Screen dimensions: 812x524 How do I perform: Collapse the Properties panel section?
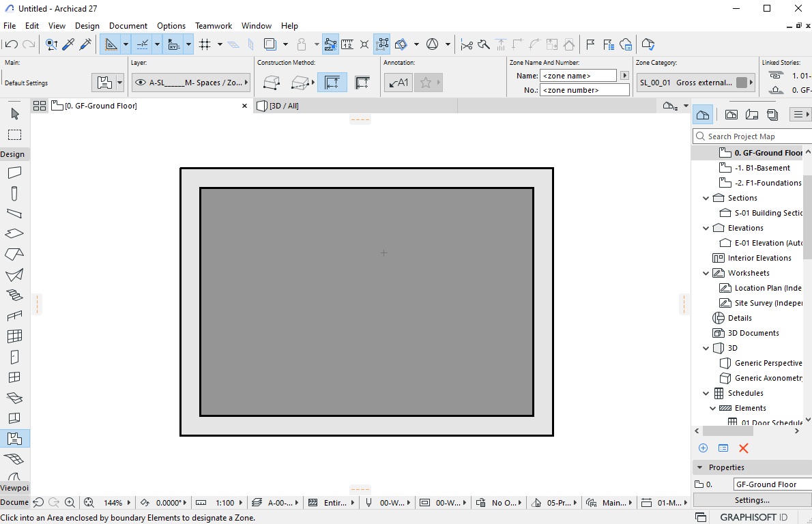tap(699, 467)
